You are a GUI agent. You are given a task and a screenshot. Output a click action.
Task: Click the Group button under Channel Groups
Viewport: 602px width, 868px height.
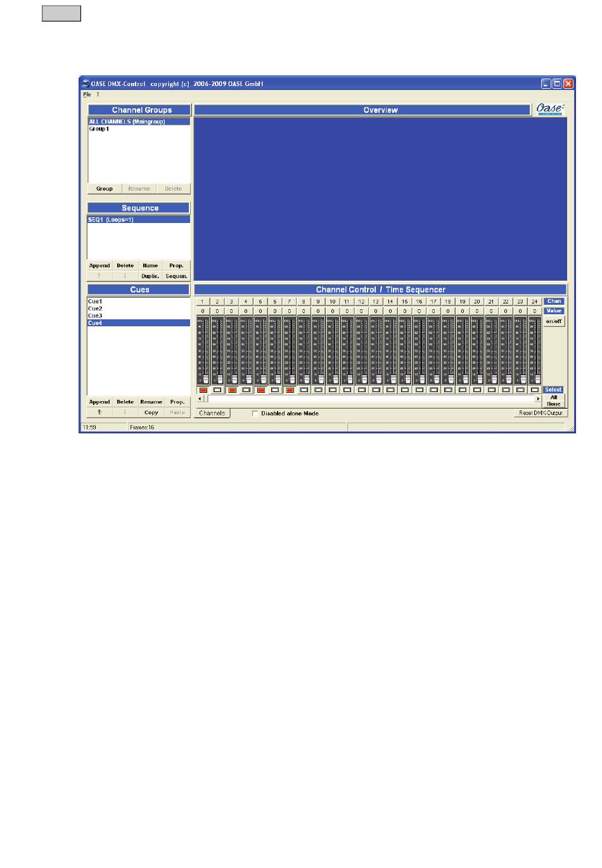click(x=105, y=189)
